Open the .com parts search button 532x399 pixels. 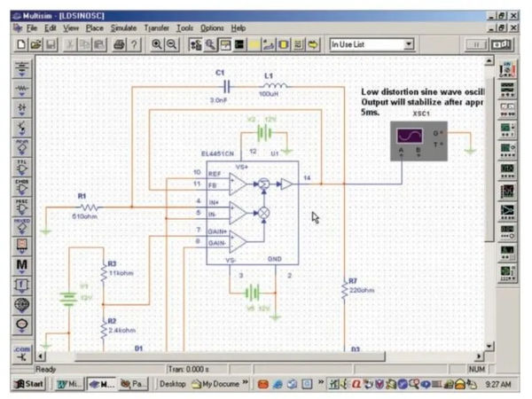[22, 353]
